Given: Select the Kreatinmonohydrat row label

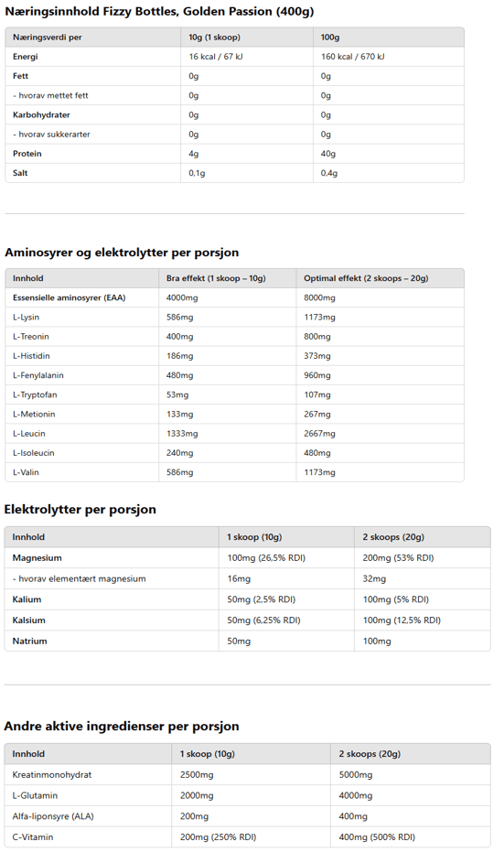Looking at the screenshot, I should (x=52, y=775).
